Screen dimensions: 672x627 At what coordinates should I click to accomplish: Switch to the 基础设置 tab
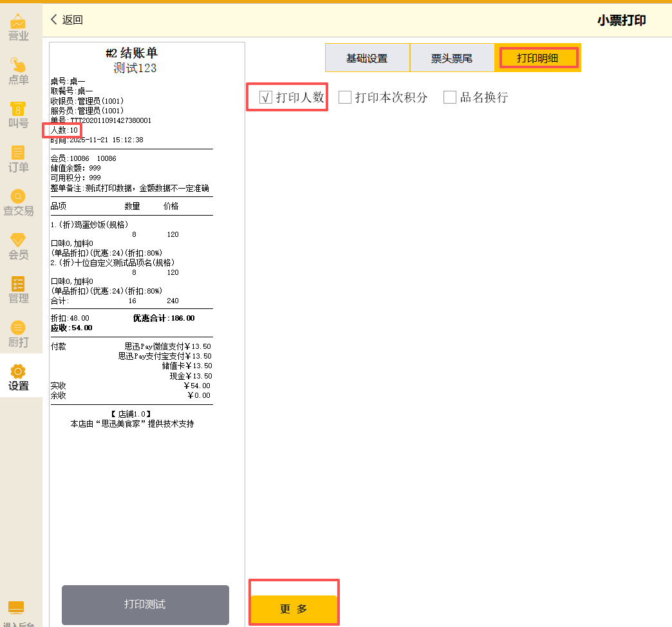(x=367, y=58)
